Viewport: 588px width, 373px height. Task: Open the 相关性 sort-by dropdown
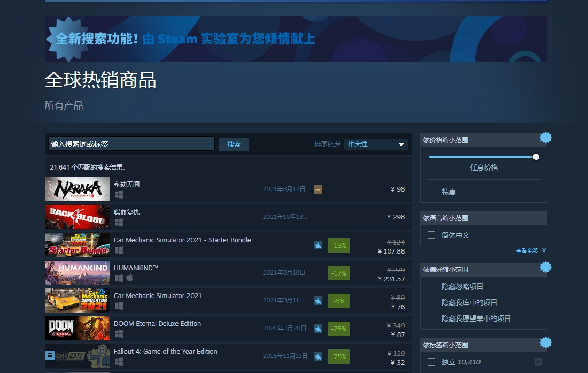tap(376, 144)
